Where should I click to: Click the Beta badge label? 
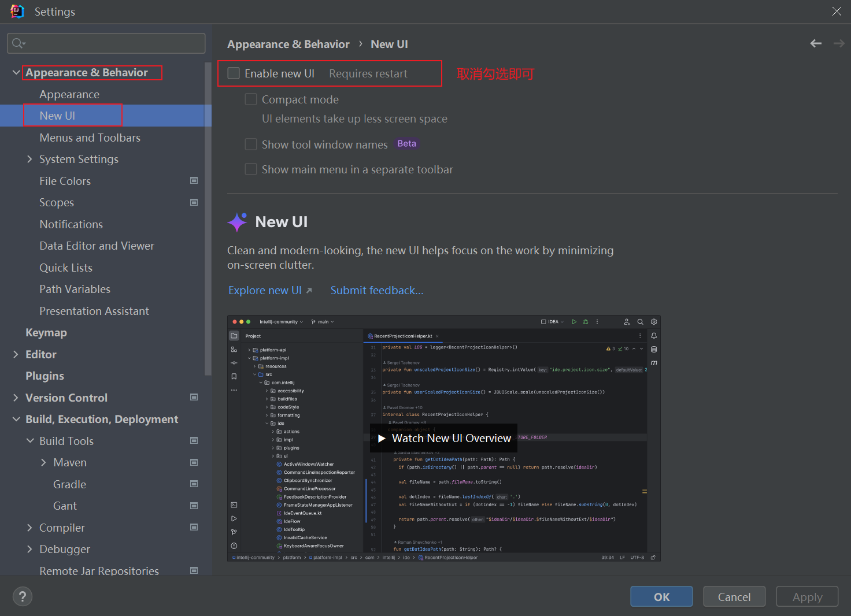tap(406, 143)
